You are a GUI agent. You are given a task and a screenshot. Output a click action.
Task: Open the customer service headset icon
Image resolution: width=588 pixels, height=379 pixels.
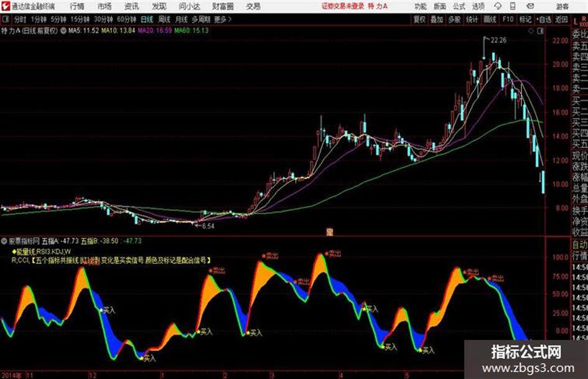coord(498,6)
